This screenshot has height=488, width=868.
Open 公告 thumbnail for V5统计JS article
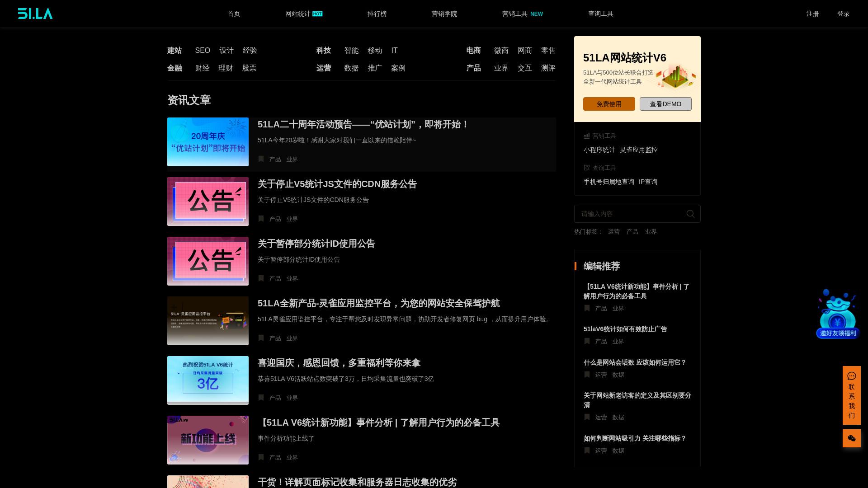(x=208, y=202)
